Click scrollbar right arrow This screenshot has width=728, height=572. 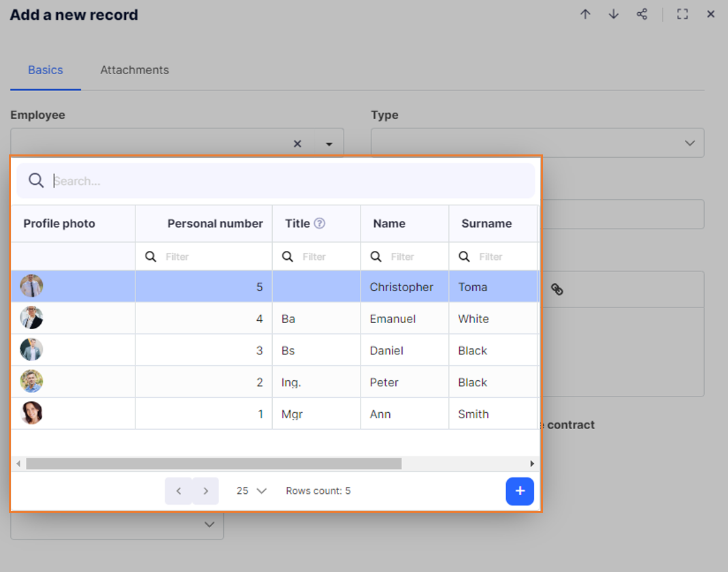532,463
